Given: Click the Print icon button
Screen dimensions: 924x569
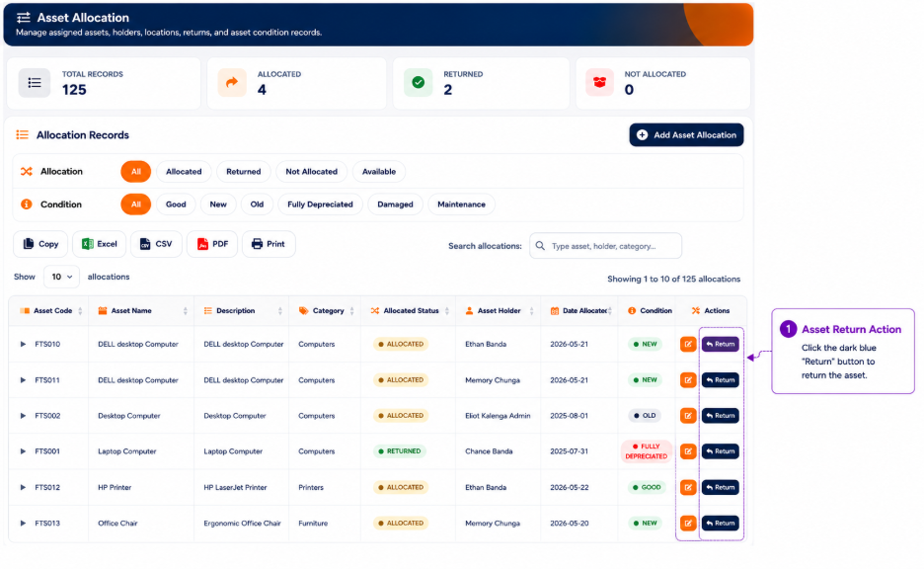Looking at the screenshot, I should pyautogui.click(x=269, y=244).
